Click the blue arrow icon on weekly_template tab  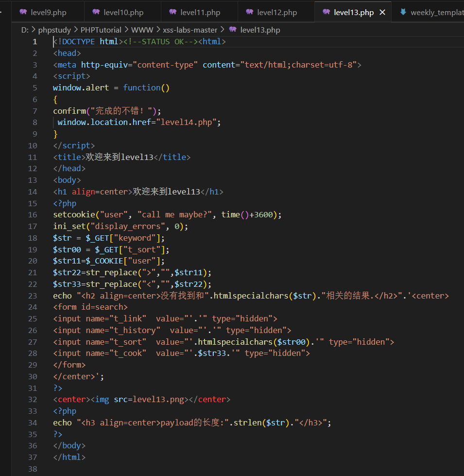[403, 12]
